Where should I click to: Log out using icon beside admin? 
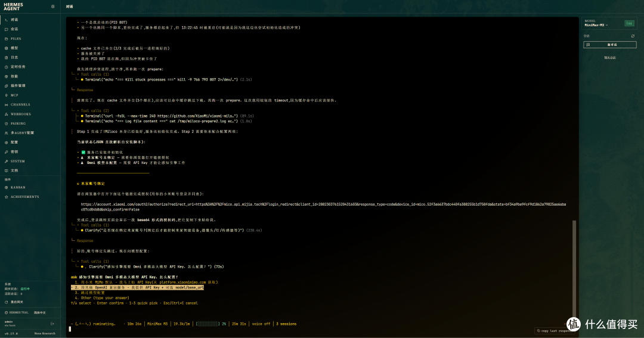click(52, 324)
